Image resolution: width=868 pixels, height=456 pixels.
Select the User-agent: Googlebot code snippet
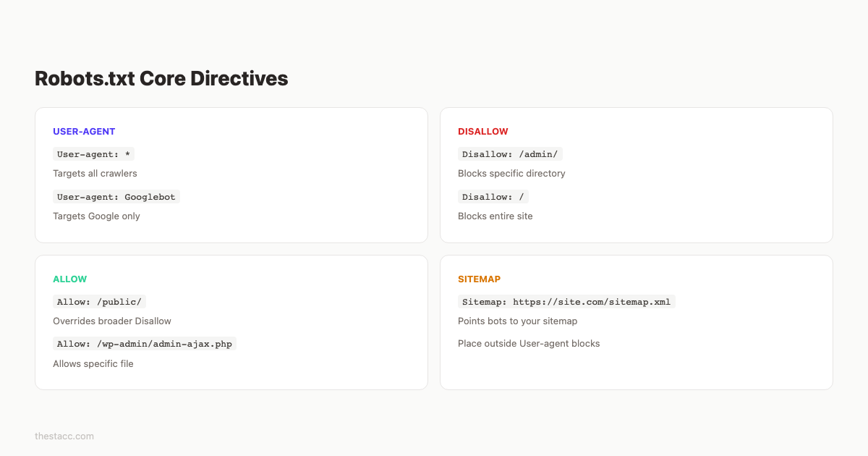click(116, 196)
